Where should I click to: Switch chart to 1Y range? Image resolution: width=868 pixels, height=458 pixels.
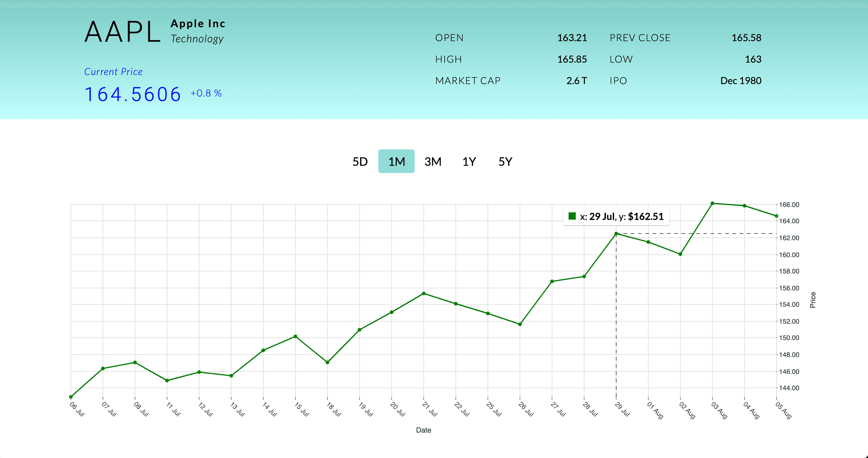[x=469, y=161]
